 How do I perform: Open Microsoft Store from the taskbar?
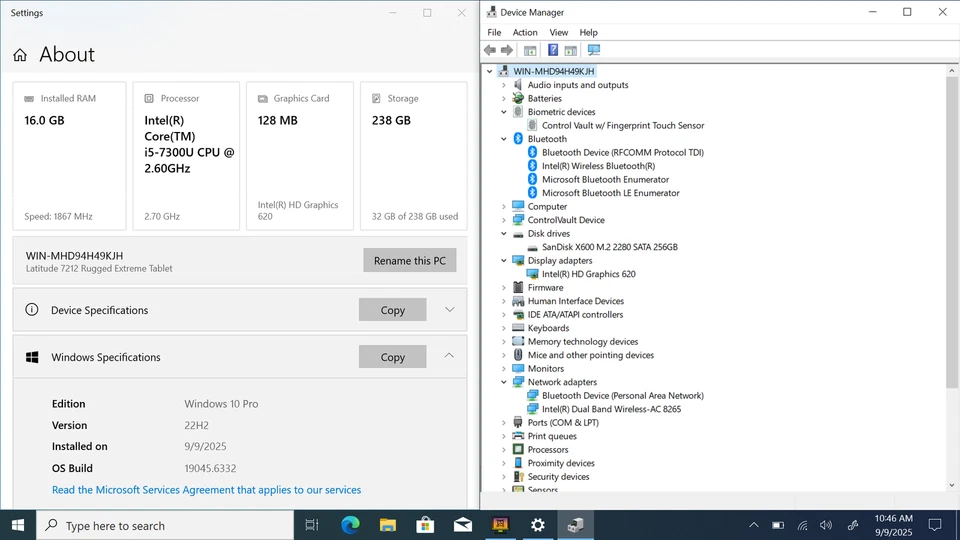pyautogui.click(x=425, y=525)
